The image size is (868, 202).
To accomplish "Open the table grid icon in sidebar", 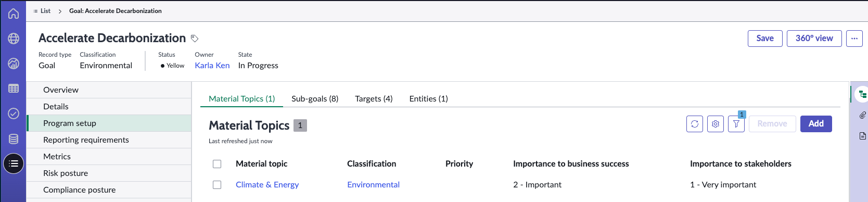I will [x=14, y=89].
